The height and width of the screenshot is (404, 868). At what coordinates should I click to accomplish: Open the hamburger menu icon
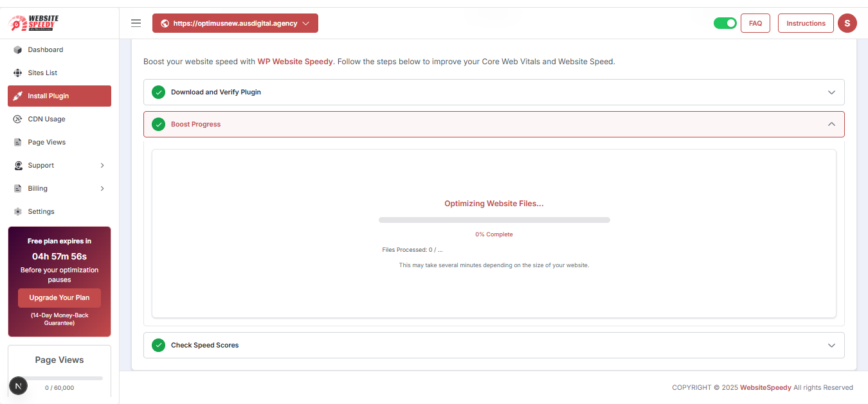(136, 23)
